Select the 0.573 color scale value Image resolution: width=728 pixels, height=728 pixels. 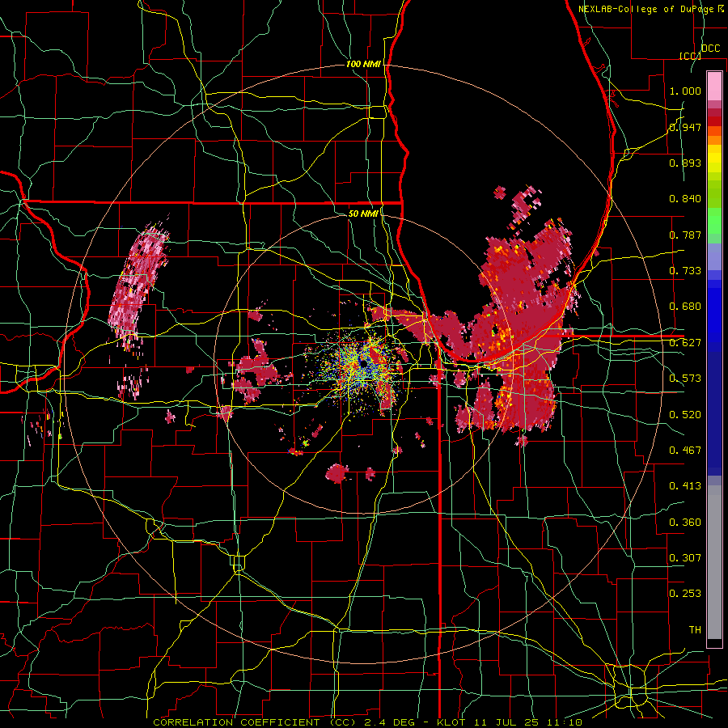click(685, 379)
